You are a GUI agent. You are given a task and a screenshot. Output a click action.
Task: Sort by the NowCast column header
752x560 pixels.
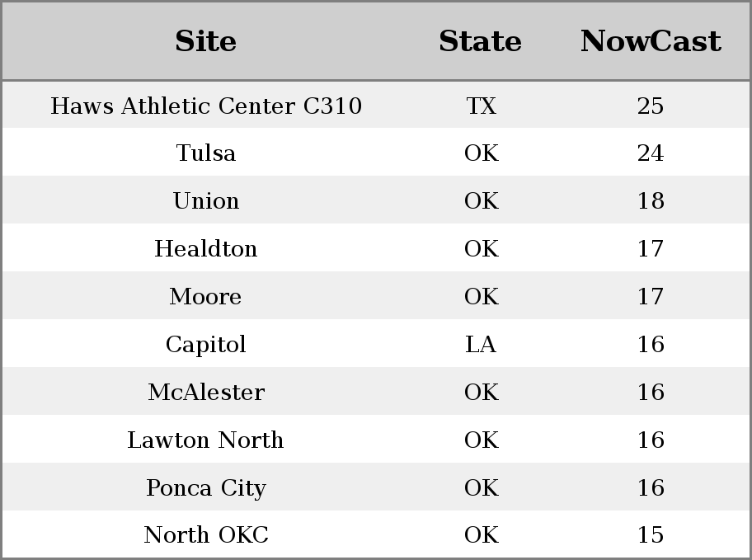pyautogui.click(x=651, y=41)
